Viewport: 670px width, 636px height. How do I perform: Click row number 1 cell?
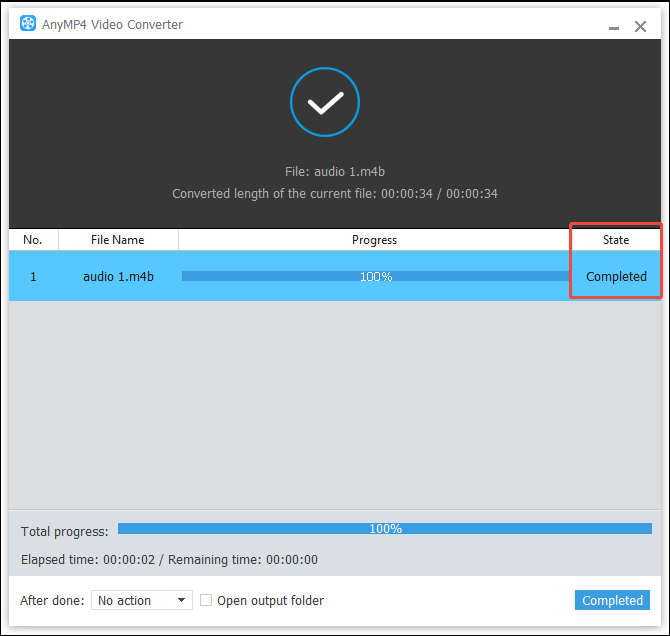click(x=33, y=277)
